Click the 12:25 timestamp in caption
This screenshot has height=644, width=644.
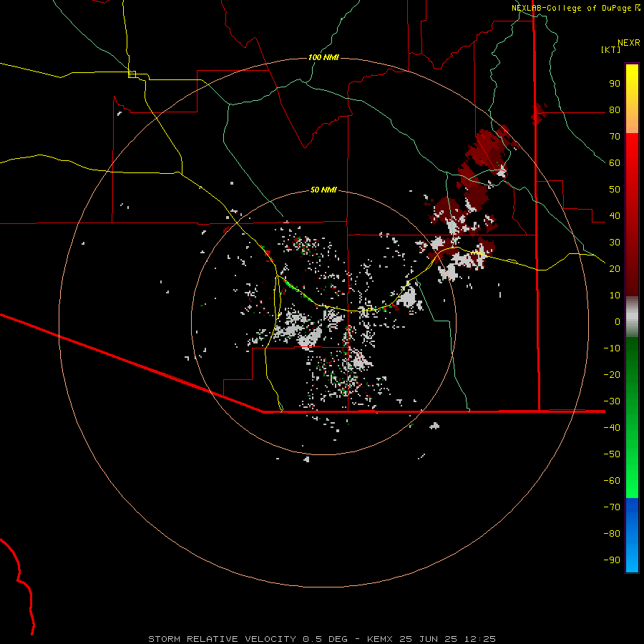coord(480,639)
